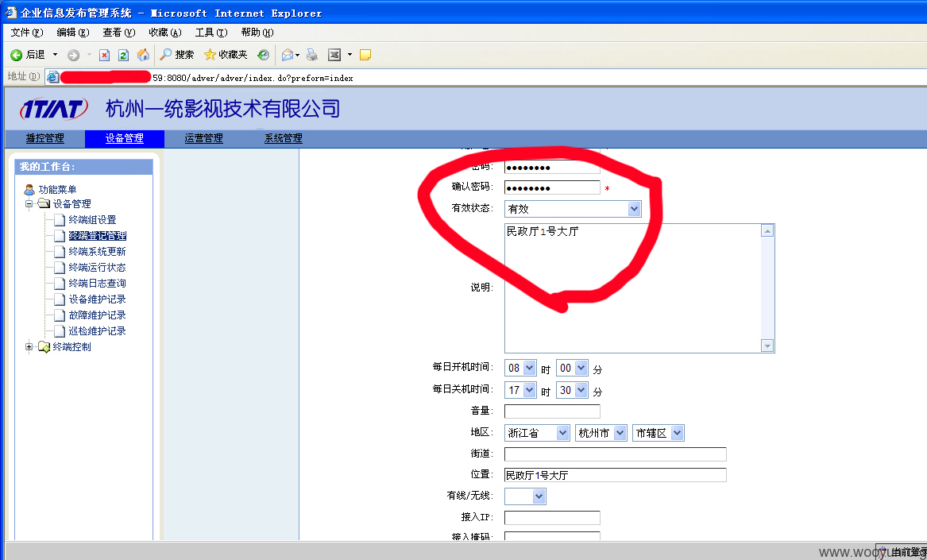Viewport: 927px width, 560px height.
Task: Open 故障维护记录 tree item
Action: click(x=98, y=316)
